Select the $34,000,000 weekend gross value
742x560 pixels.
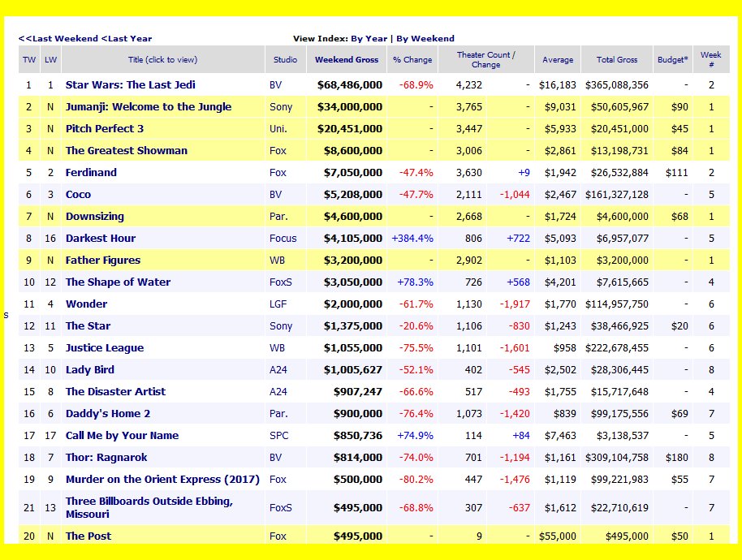350,107
